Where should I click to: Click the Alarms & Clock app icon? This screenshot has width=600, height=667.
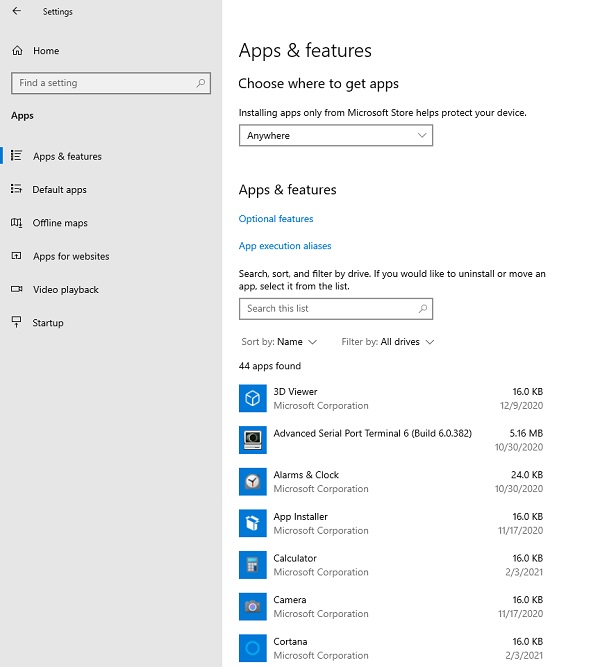tap(253, 482)
